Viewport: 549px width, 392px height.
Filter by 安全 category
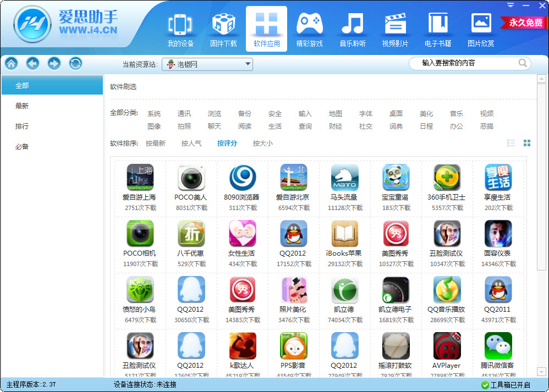pyautogui.click(x=275, y=114)
